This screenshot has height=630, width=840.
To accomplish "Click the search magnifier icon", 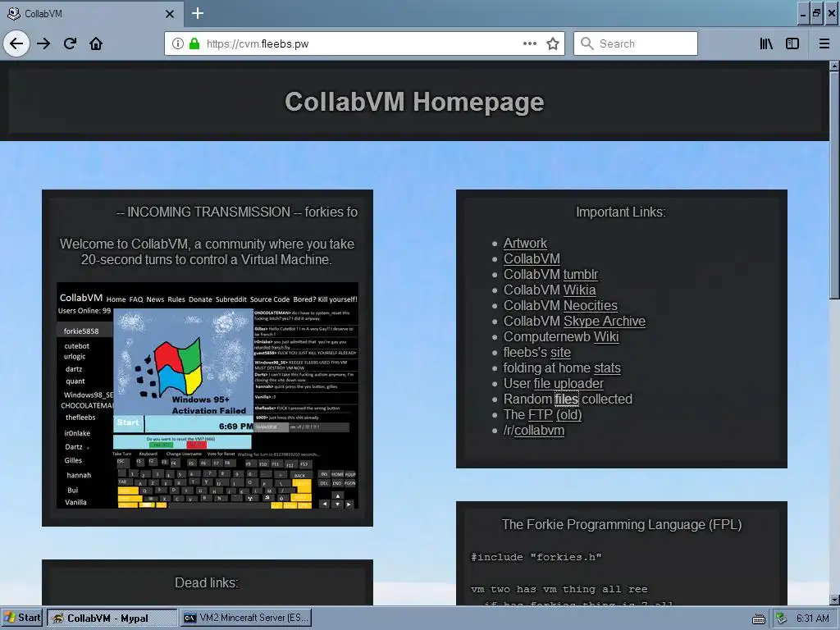I will [x=587, y=43].
